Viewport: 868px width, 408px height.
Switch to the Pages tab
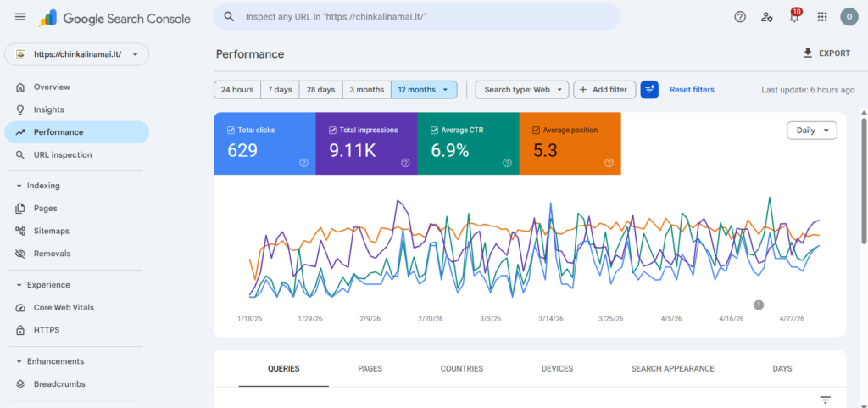click(370, 369)
